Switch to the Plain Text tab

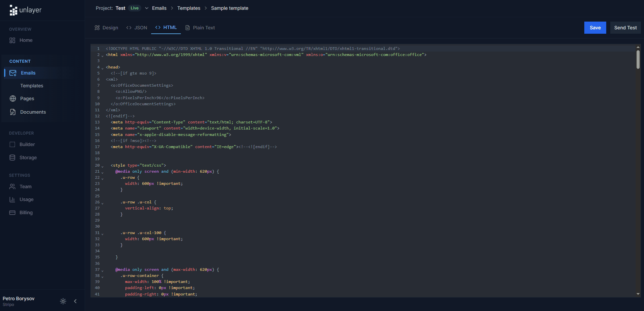pyautogui.click(x=200, y=28)
